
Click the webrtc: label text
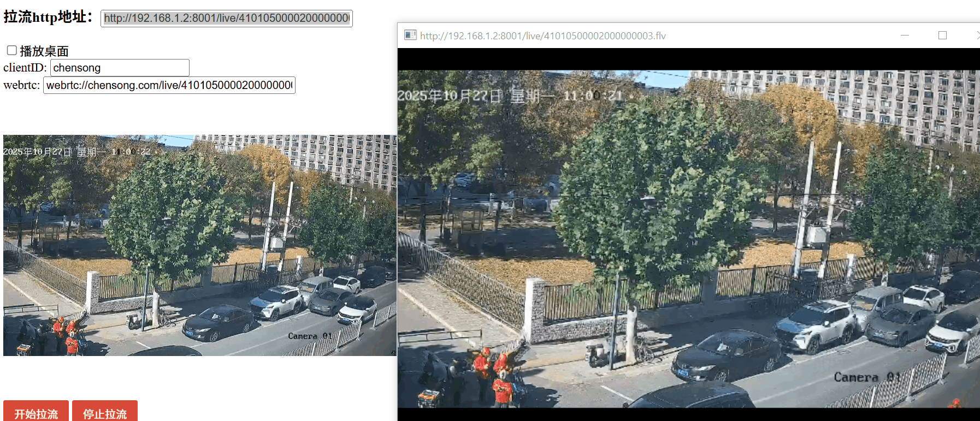pos(22,85)
